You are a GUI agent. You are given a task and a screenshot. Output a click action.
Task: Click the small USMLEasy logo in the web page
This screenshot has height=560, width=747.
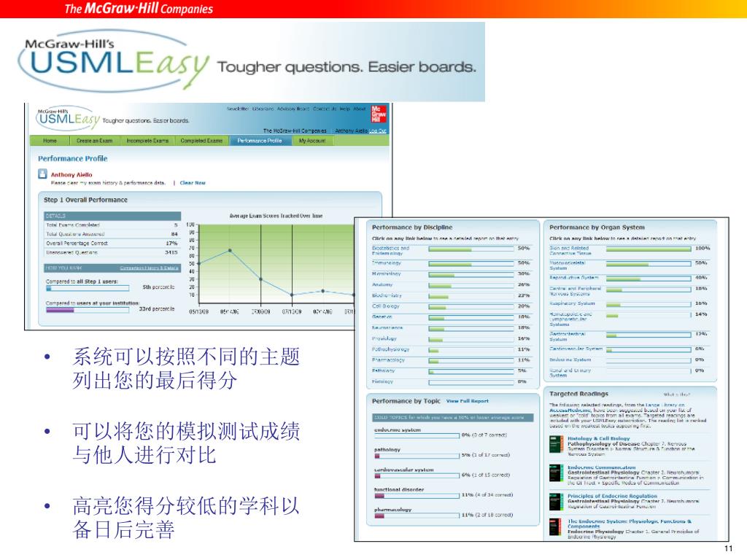68,119
